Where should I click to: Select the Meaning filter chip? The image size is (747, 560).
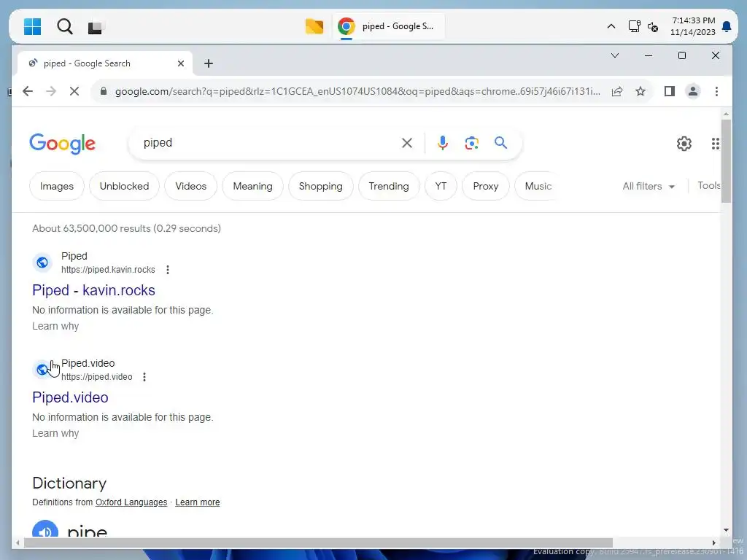pyautogui.click(x=252, y=186)
